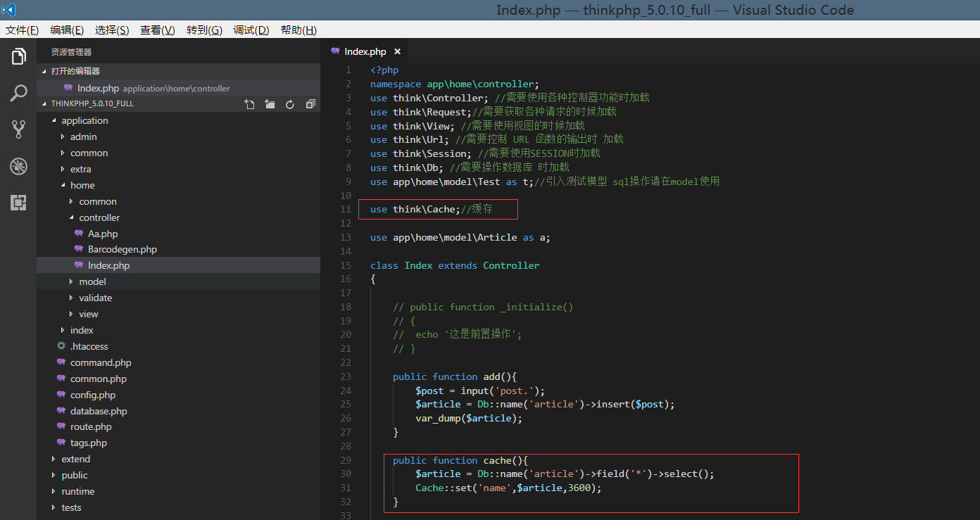
Task: Click the New File icon in explorer header
Action: pos(249,104)
